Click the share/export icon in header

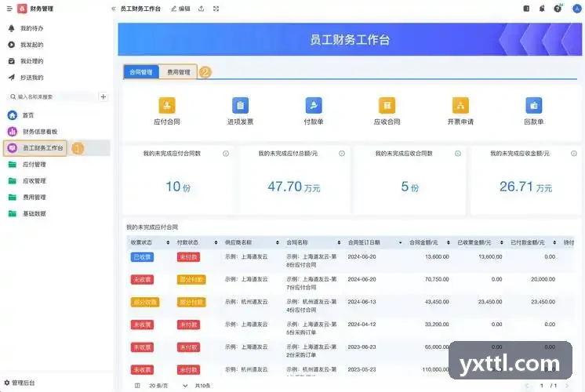[201, 9]
